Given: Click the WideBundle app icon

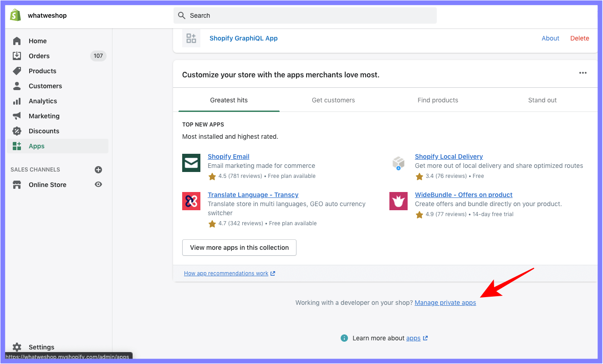Looking at the screenshot, I should (399, 201).
